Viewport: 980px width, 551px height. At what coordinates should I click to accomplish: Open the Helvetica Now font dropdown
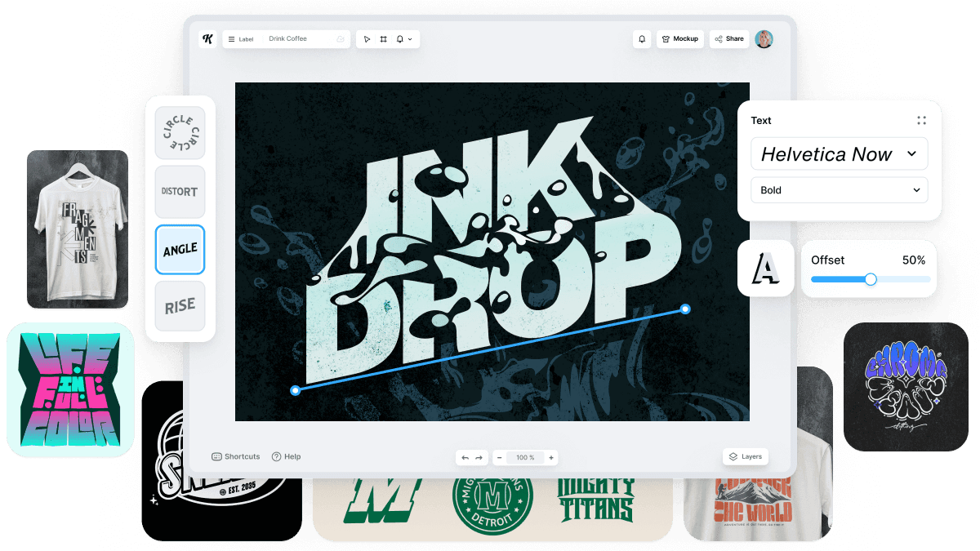pos(839,153)
